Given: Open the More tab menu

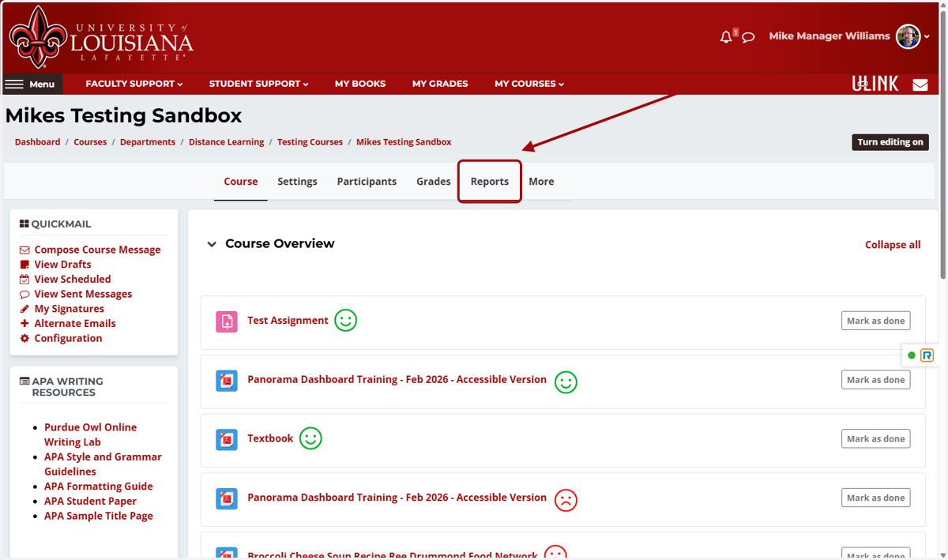Looking at the screenshot, I should pyautogui.click(x=541, y=182).
